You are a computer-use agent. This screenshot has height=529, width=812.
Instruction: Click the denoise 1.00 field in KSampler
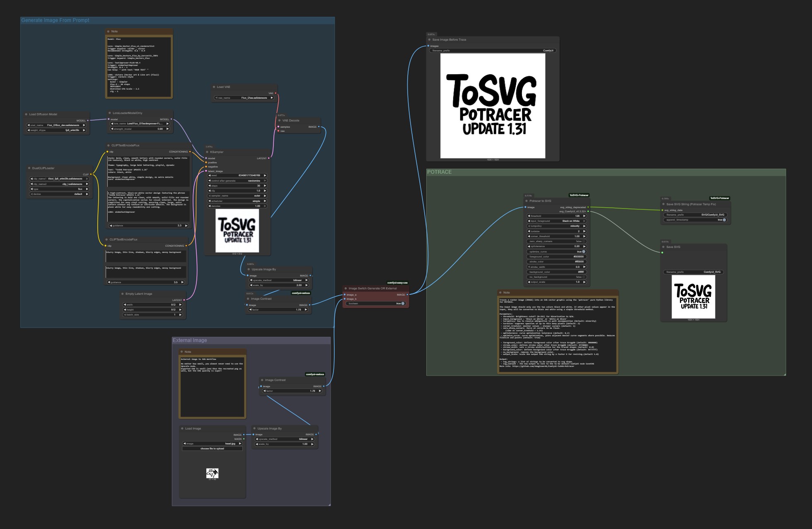point(237,206)
